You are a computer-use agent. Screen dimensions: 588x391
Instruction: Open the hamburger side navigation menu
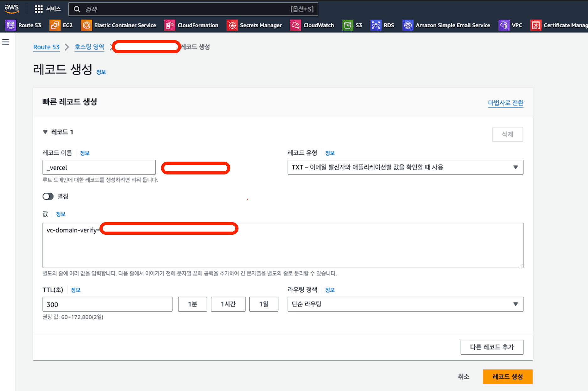6,42
